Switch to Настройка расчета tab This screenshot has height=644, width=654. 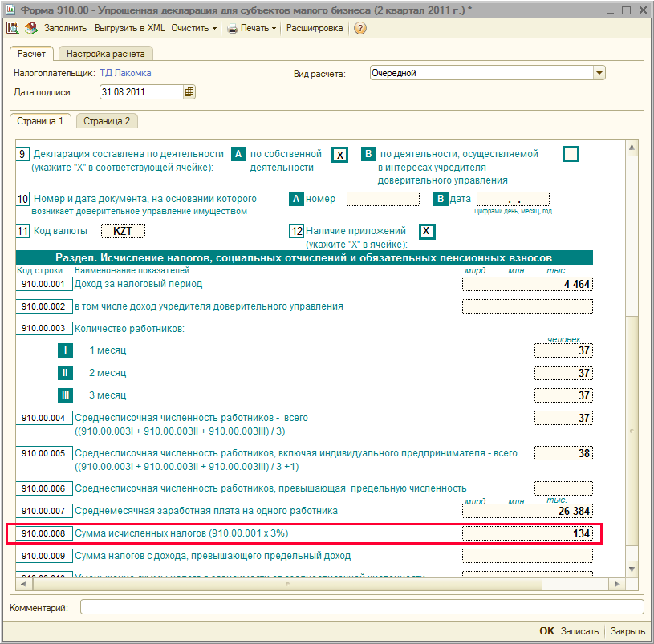(105, 54)
